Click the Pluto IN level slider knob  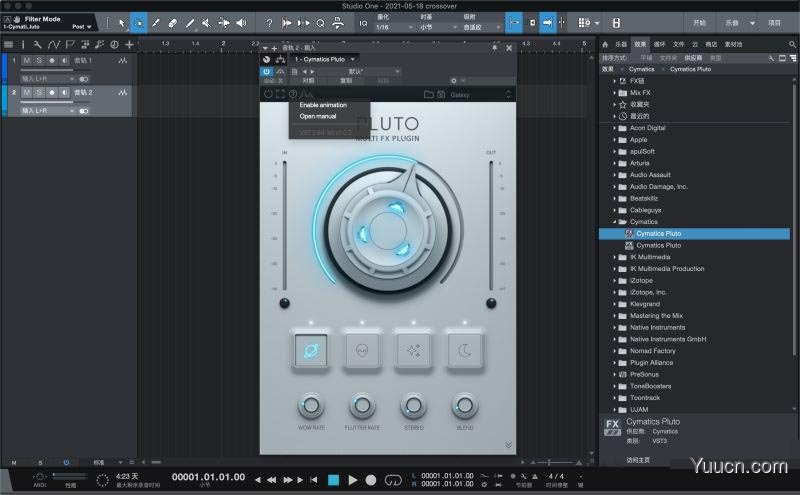pyautogui.click(x=285, y=303)
